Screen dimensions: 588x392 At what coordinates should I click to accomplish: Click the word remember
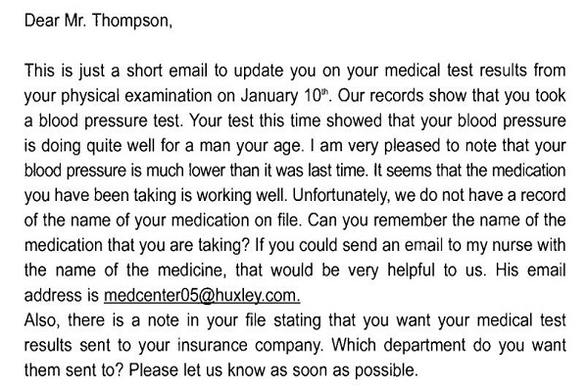409,220
